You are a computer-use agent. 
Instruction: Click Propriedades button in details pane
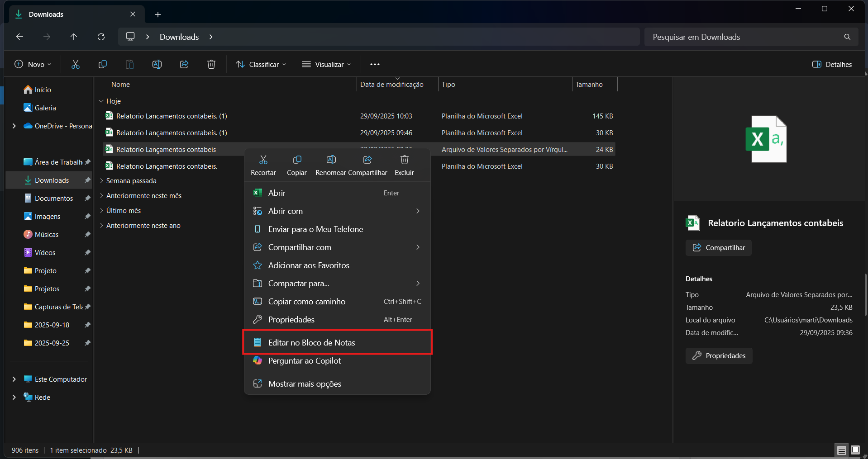pos(719,356)
